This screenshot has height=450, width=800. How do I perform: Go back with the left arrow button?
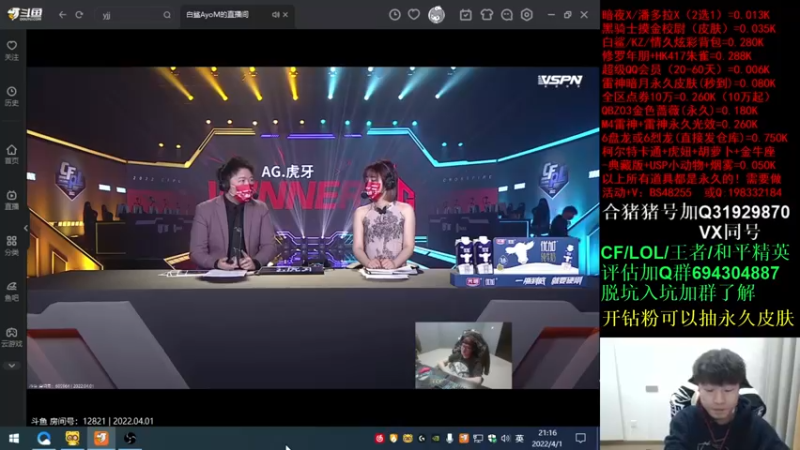pos(62,15)
